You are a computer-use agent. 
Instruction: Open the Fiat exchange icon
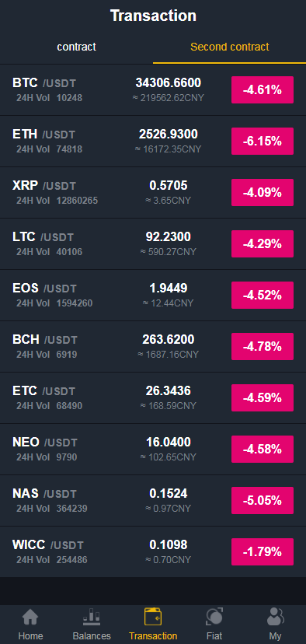click(x=214, y=617)
